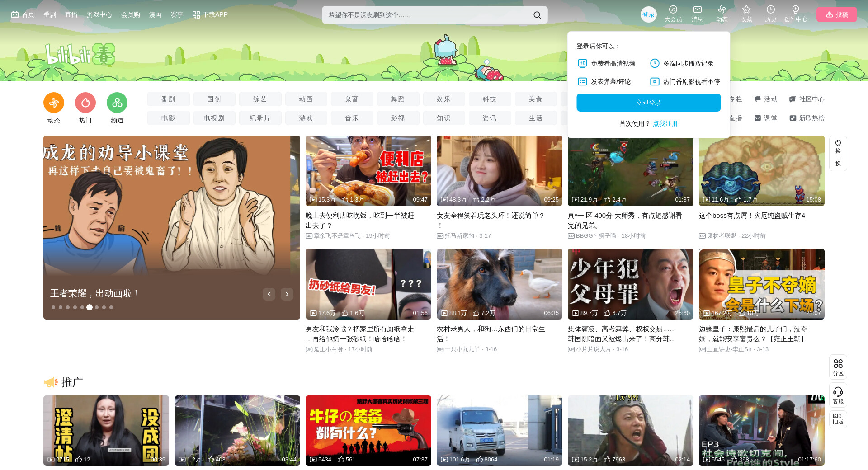Screen dimensions: 868x470
Task: Open the 分区 sections panel button
Action: point(838,367)
